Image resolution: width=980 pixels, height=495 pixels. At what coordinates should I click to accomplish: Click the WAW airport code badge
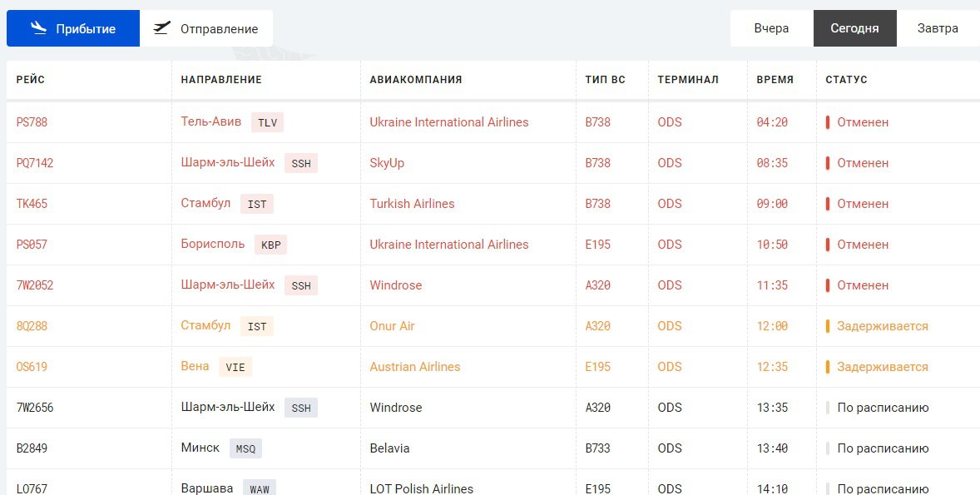pyautogui.click(x=260, y=488)
